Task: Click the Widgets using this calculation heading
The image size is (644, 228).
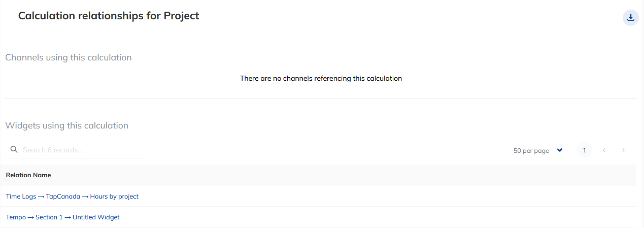Action: click(66, 125)
